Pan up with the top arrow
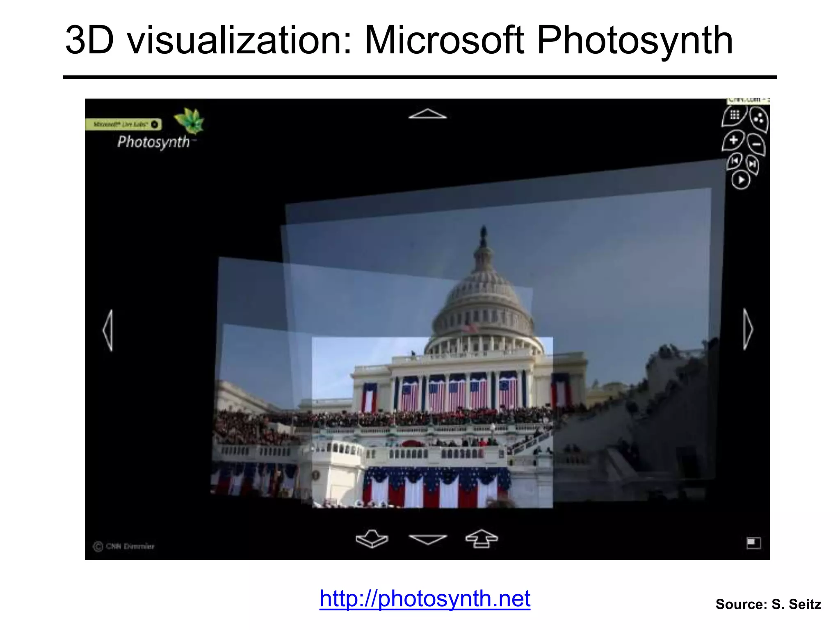 point(427,114)
